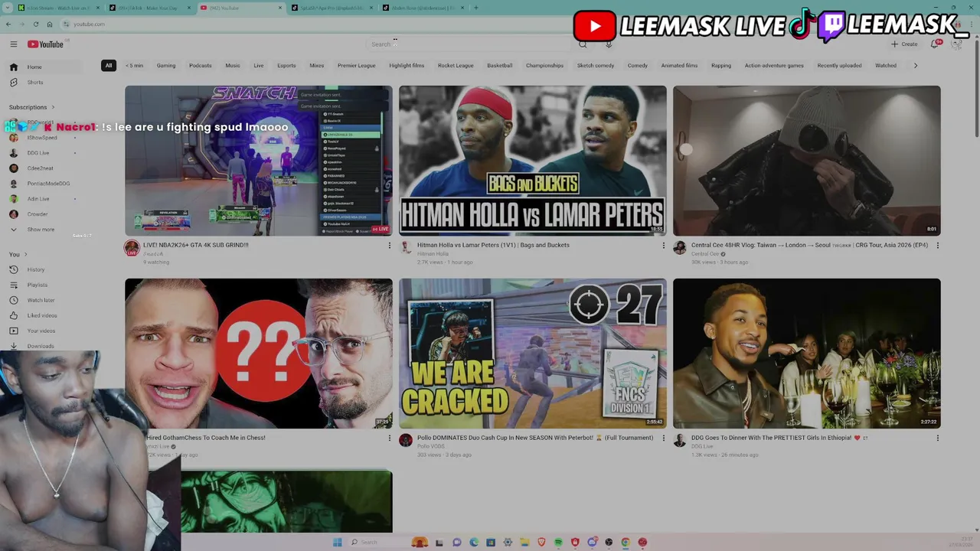980x551 pixels.
Task: Click the browser home icon
Action: (50, 24)
